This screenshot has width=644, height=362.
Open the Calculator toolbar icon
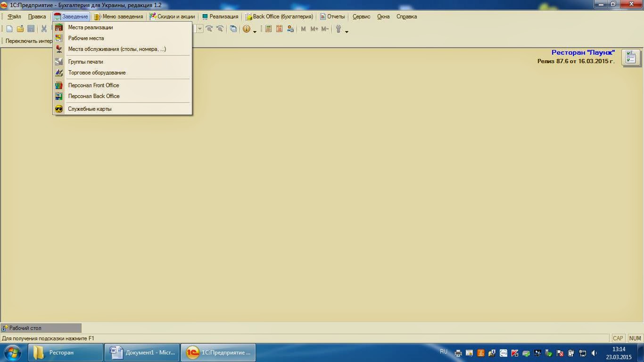click(268, 29)
